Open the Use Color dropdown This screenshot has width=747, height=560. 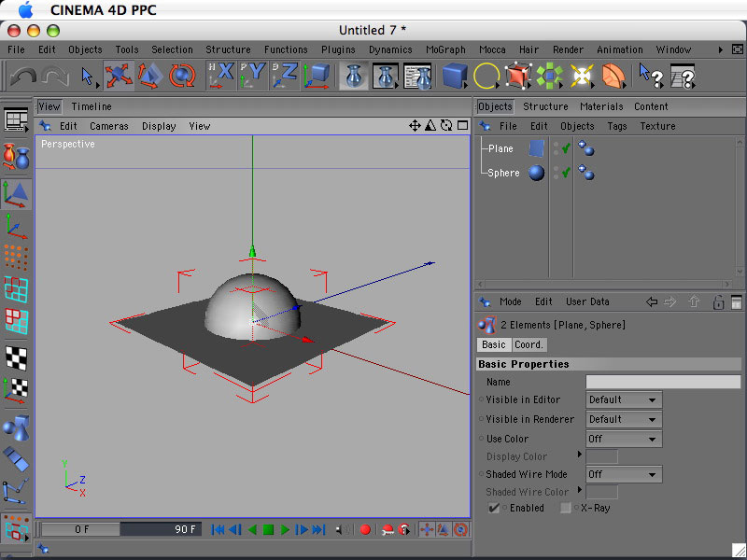click(x=624, y=439)
